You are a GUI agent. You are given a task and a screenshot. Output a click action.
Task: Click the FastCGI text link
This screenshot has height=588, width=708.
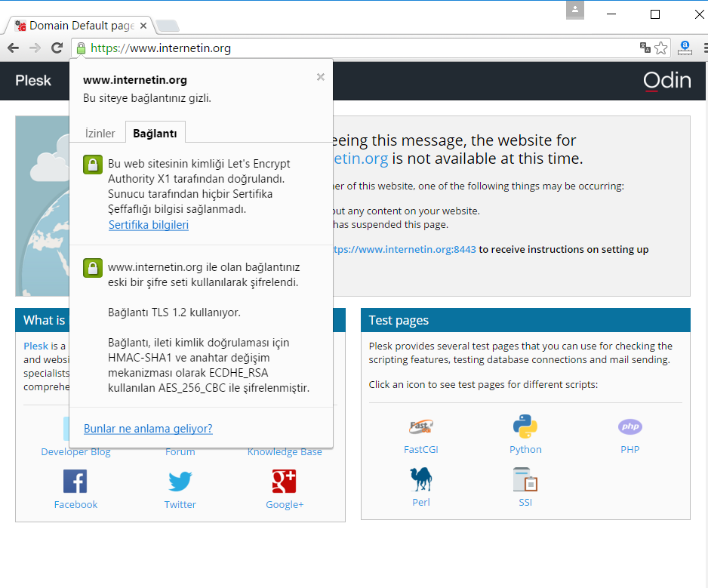point(421,449)
